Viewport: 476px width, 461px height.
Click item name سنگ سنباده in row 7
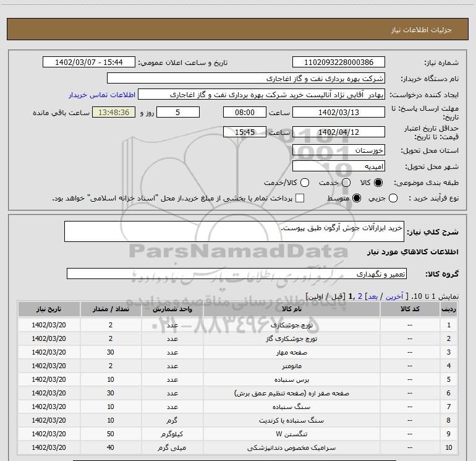click(x=291, y=407)
